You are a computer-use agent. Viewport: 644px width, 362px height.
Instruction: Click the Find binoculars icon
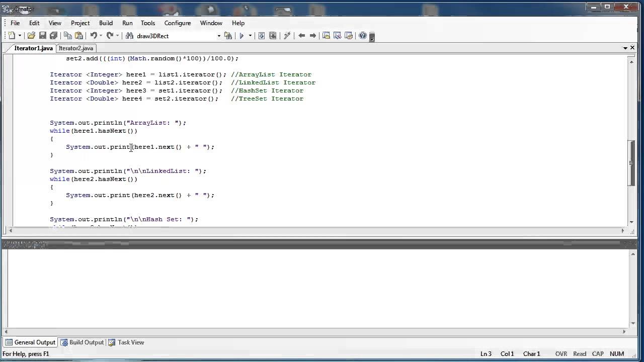tap(129, 36)
